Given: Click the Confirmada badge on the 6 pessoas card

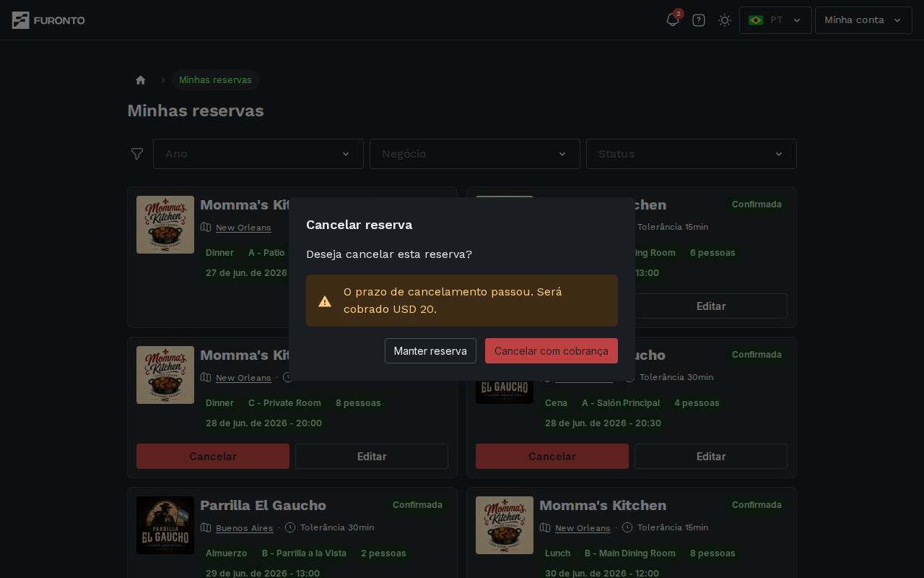Looking at the screenshot, I should click(757, 204).
